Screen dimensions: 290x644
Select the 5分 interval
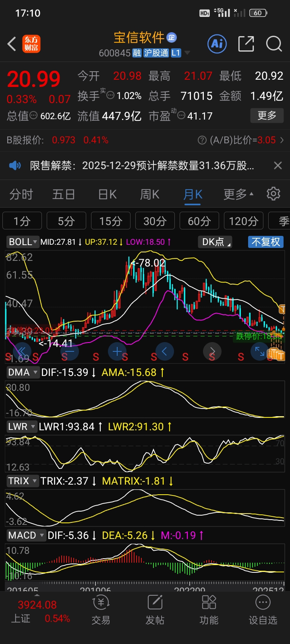point(66,221)
